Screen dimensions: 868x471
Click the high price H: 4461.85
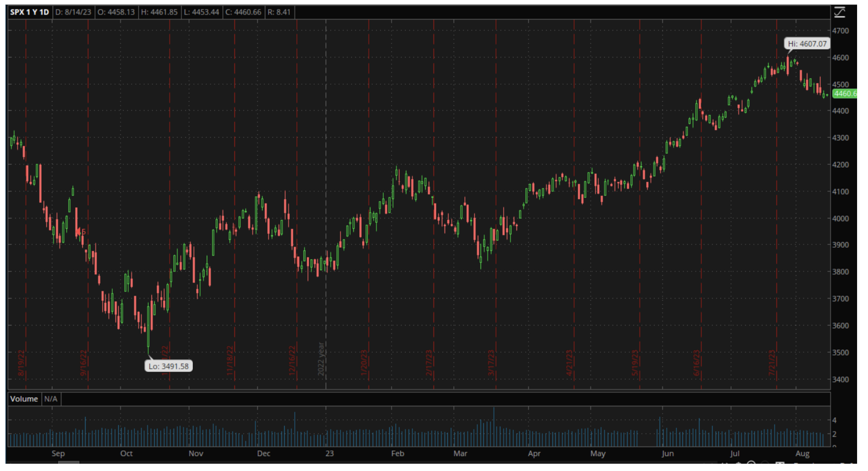click(159, 12)
